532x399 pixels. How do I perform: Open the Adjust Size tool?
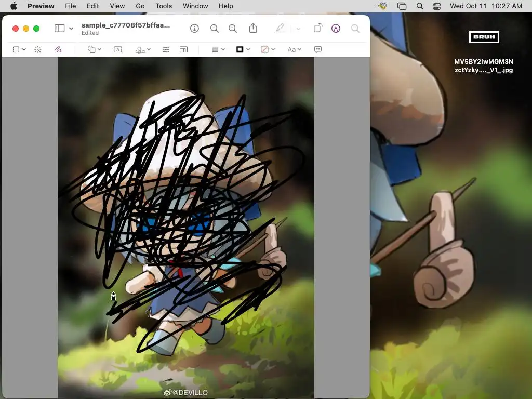coord(183,49)
